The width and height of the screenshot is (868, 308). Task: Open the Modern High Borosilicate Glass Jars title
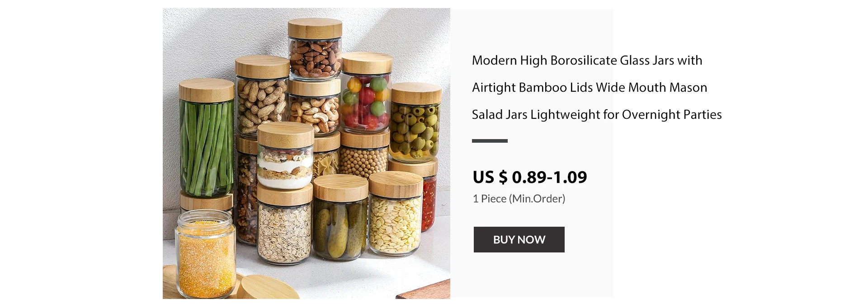click(597, 87)
